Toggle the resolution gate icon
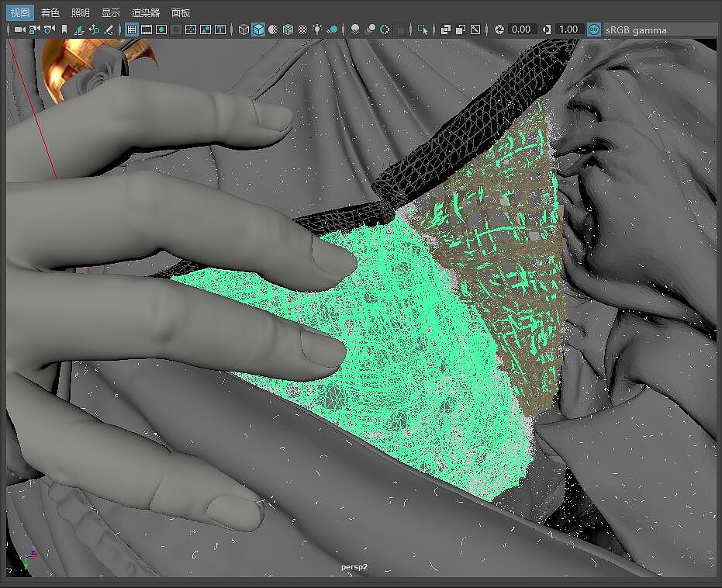 pyautogui.click(x=161, y=29)
